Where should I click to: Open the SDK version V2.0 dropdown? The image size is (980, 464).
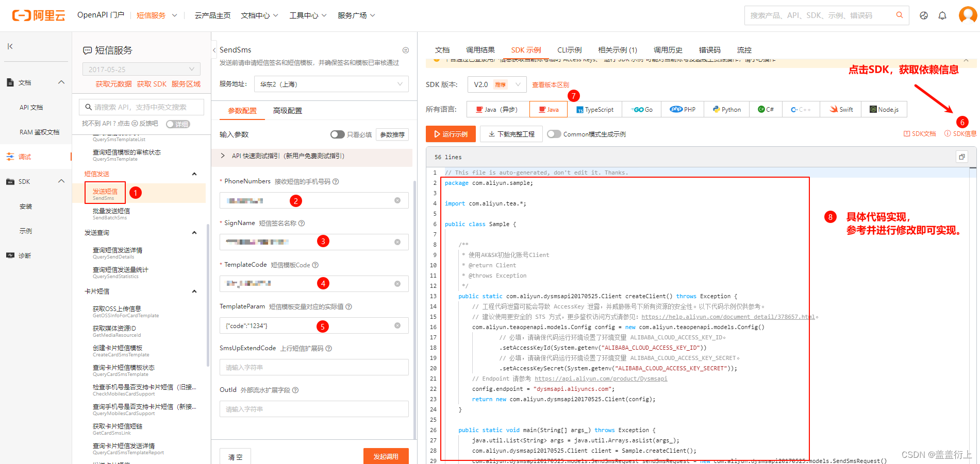[x=497, y=84]
